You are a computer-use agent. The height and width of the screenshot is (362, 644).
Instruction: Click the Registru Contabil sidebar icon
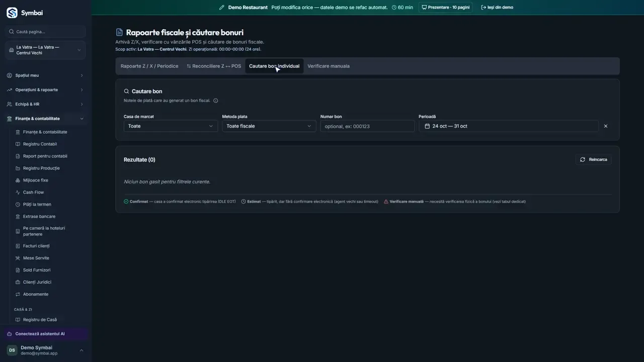coord(18,144)
